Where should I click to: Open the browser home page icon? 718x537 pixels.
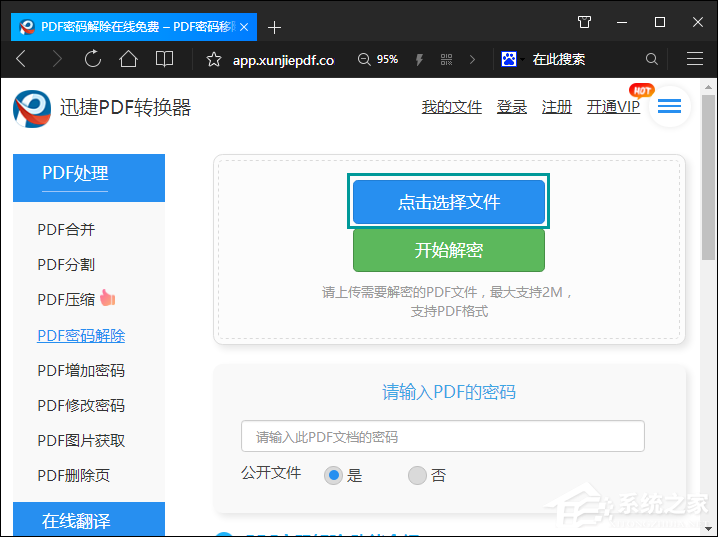coord(128,59)
